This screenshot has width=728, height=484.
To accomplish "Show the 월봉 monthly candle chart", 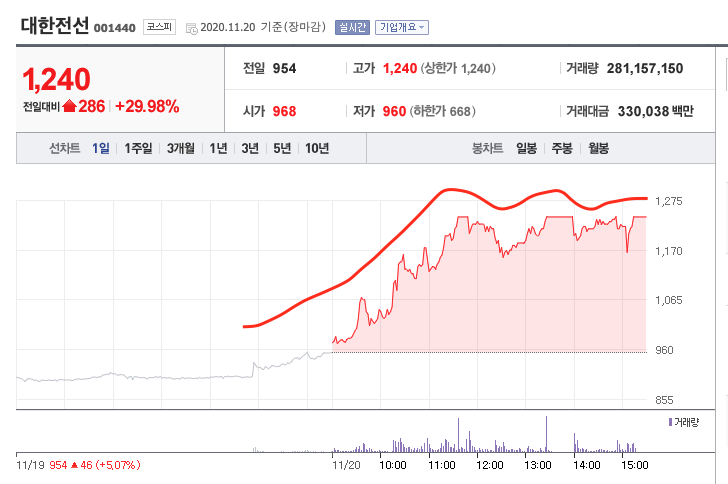I will click(598, 148).
